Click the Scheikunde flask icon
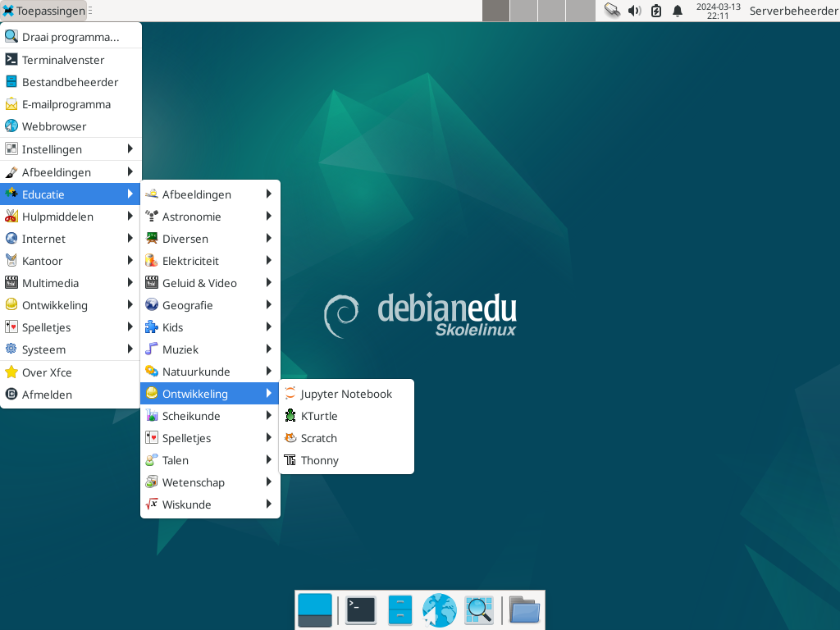 point(152,415)
